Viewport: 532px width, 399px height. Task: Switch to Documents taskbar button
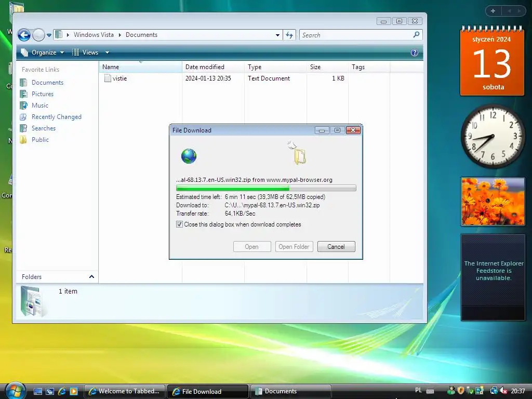tap(291, 391)
